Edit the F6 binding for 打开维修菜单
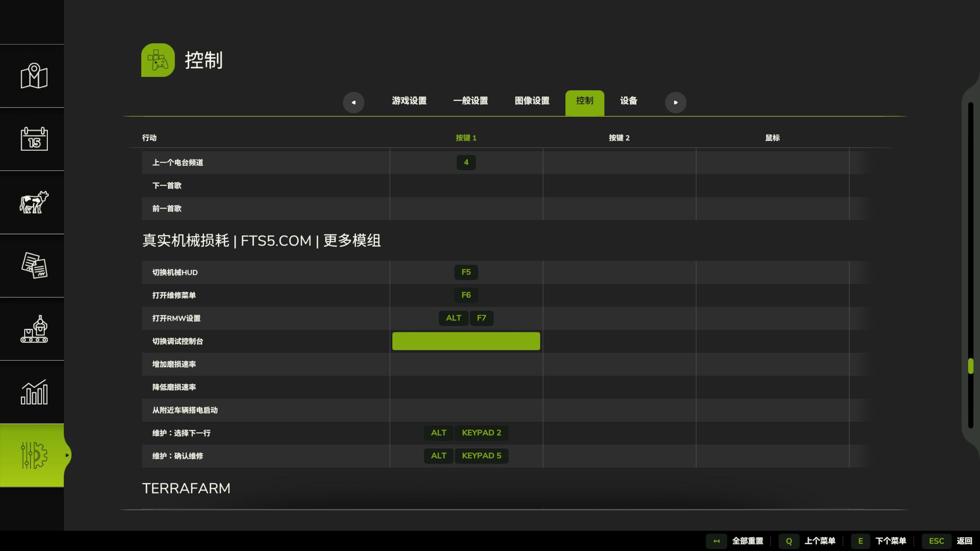 tap(466, 295)
